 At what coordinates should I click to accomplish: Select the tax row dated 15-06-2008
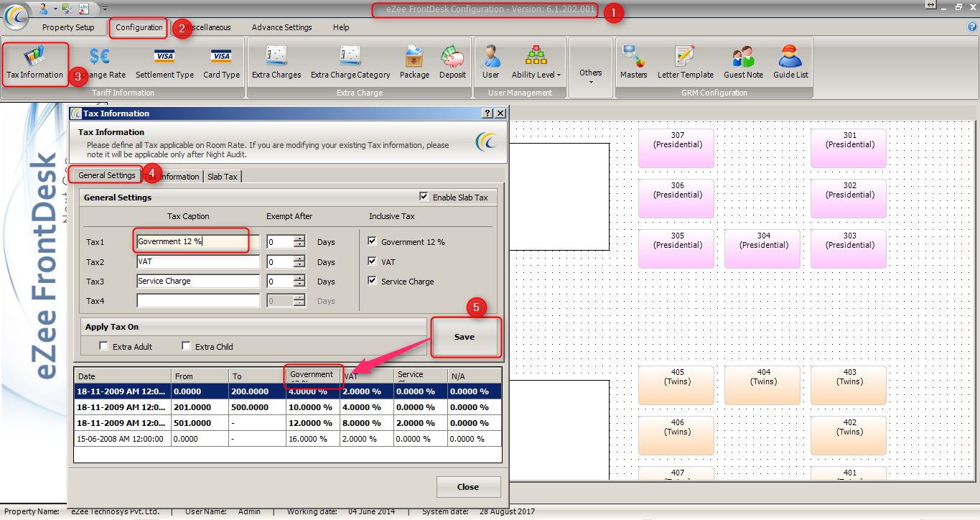(288, 439)
